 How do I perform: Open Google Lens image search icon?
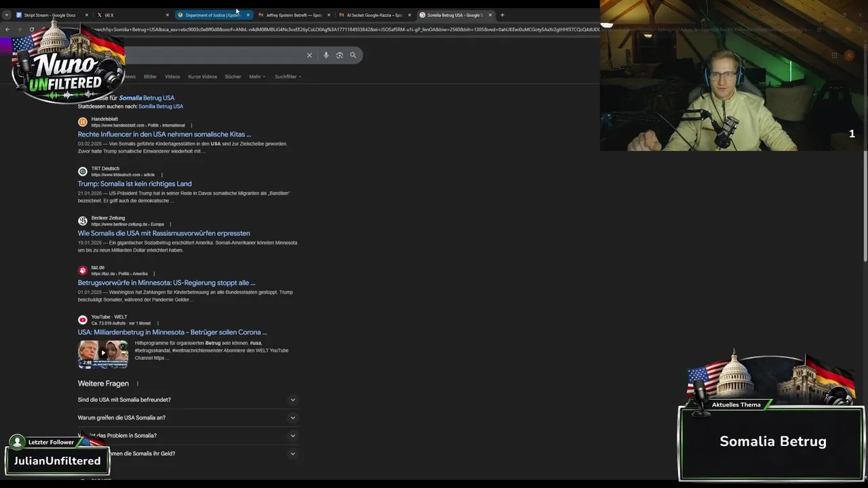[x=340, y=56]
